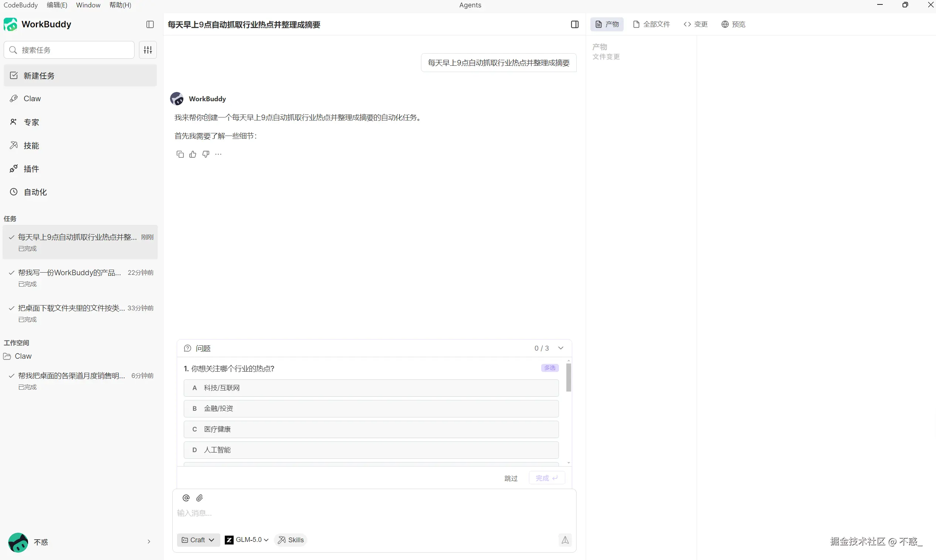The height and width of the screenshot is (560, 936).
Task: Attach a file with paperclip icon
Action: click(200, 498)
